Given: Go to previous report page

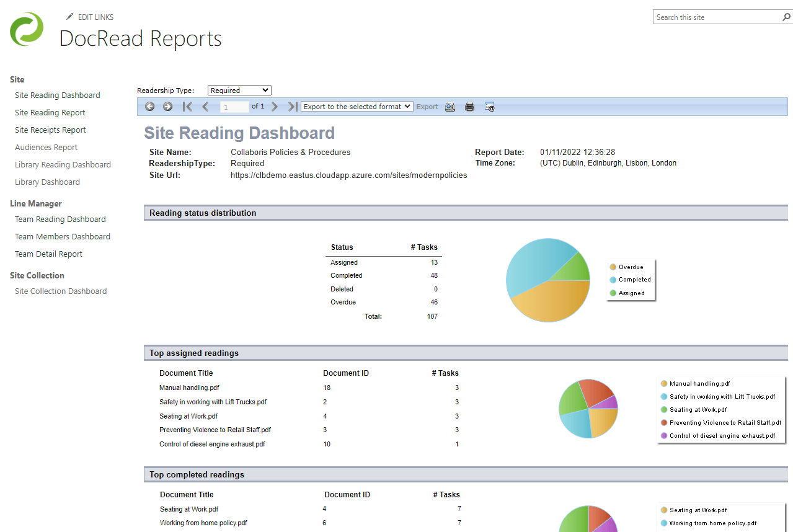Looking at the screenshot, I should pos(205,107).
